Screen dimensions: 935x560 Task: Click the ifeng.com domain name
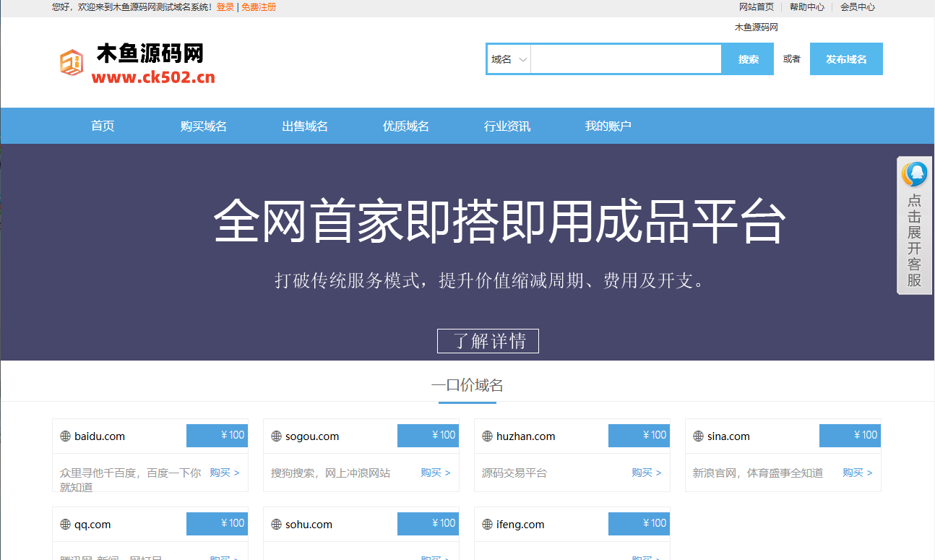click(520, 525)
